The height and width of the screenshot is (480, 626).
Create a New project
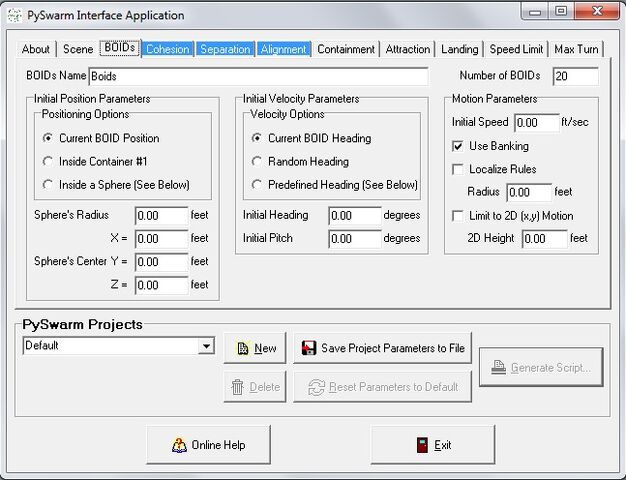255,348
